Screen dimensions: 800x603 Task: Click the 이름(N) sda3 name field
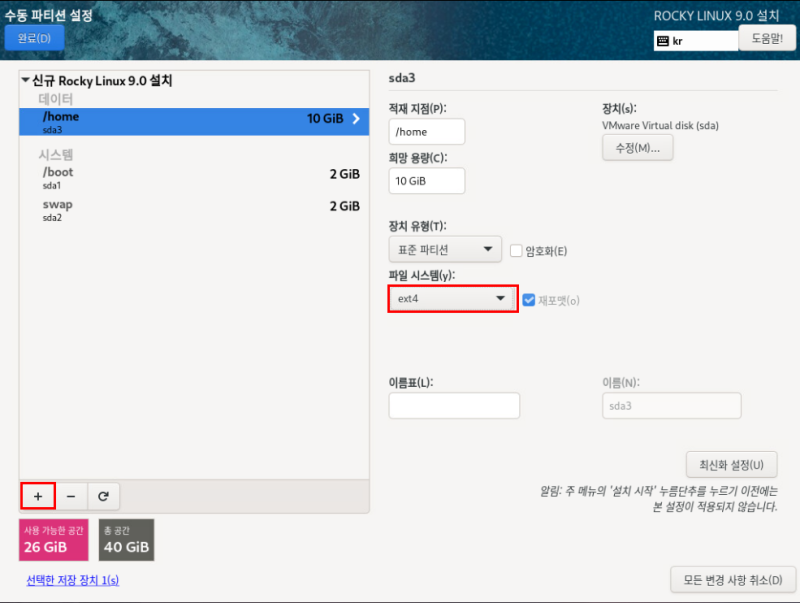click(671, 406)
